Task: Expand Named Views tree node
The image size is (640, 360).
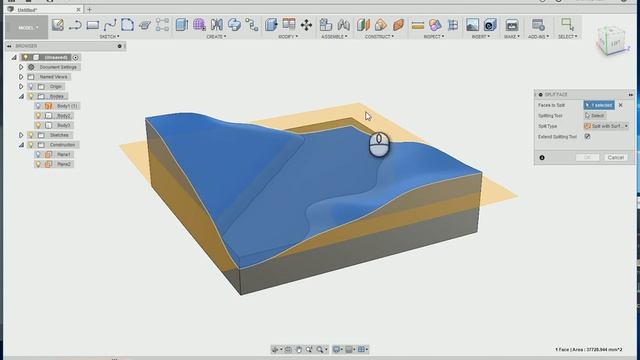Action: click(x=21, y=77)
